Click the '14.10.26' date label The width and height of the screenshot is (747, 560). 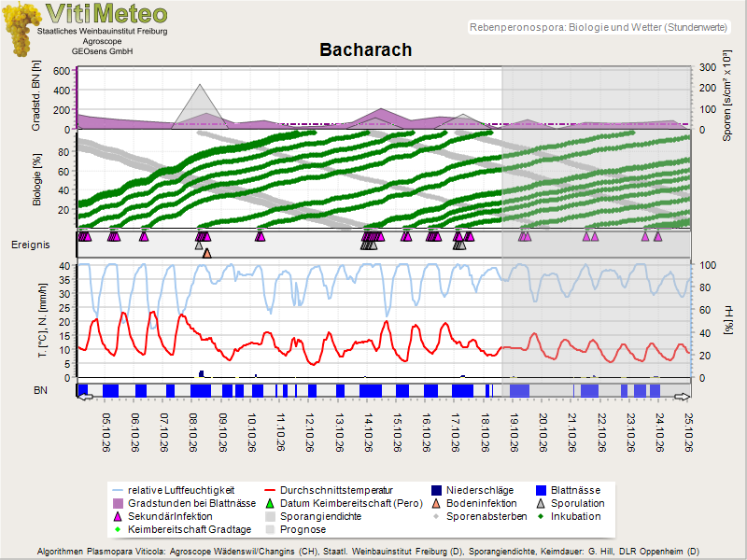[x=368, y=432]
